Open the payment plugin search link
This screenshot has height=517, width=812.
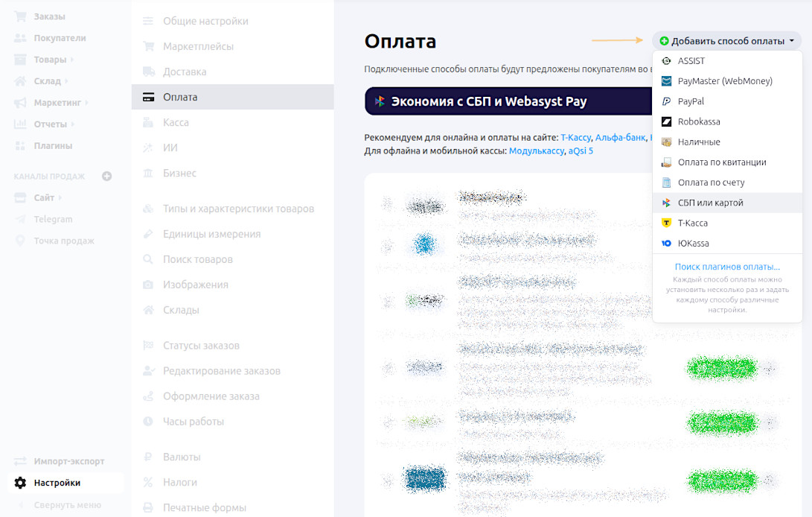point(726,267)
